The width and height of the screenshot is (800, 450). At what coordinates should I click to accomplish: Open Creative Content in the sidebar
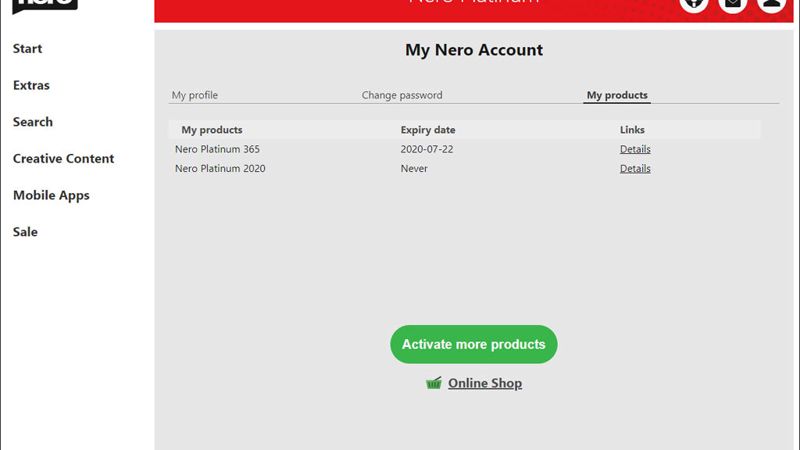(64, 159)
